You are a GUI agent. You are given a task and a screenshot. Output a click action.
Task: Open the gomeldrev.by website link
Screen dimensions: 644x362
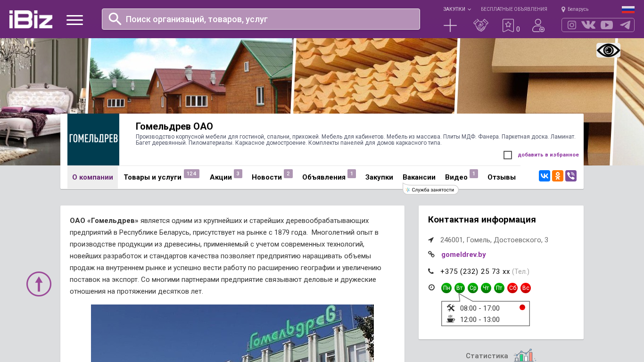pyautogui.click(x=463, y=255)
